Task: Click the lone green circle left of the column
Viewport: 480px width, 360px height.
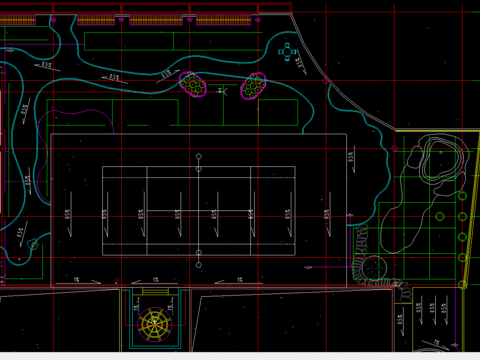Action: (440, 217)
